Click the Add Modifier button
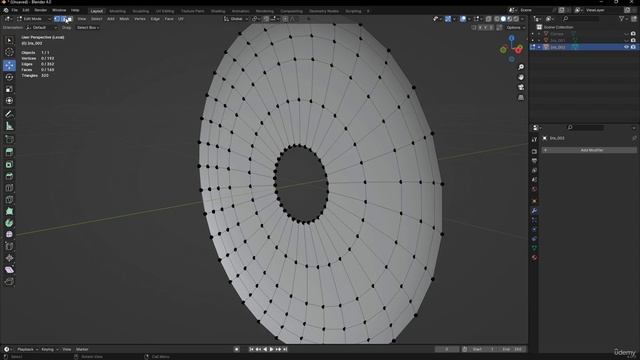Viewport: 640px width, 360px height. click(x=589, y=150)
